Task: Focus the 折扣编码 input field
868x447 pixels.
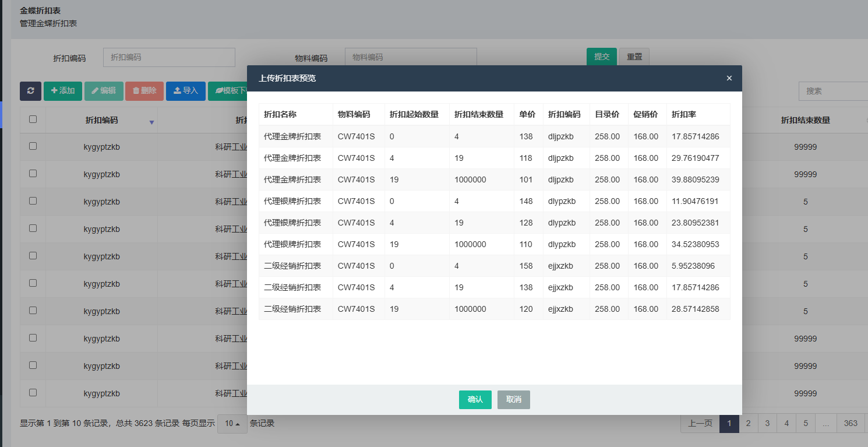Action: pos(169,57)
